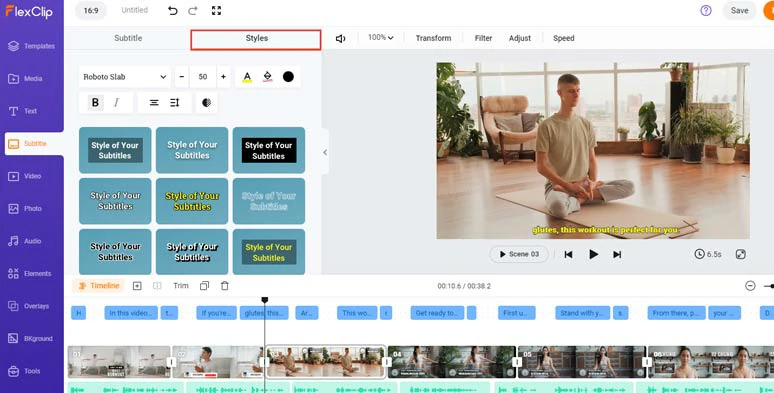Open the 100% volume dropdown
Image resolution: width=774 pixels, height=393 pixels.
(x=381, y=38)
